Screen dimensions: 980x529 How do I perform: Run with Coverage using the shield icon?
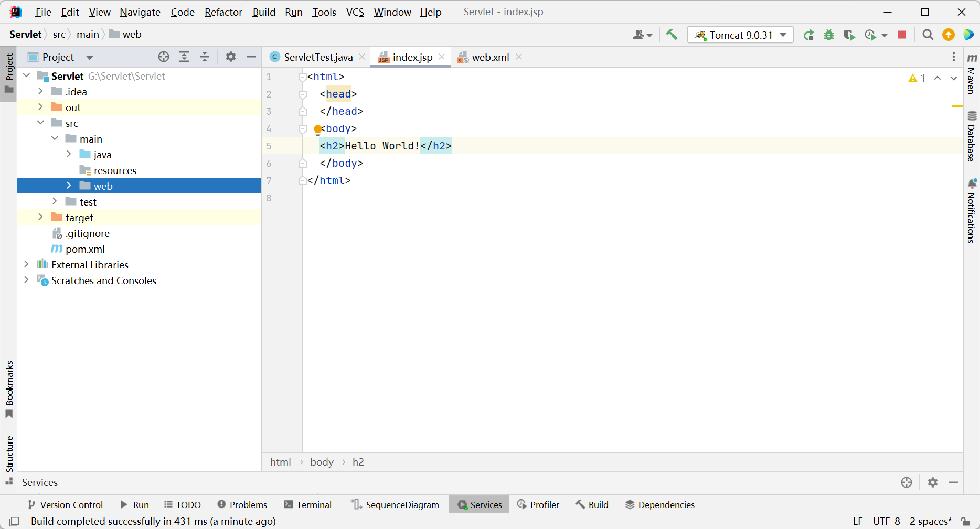pos(849,35)
